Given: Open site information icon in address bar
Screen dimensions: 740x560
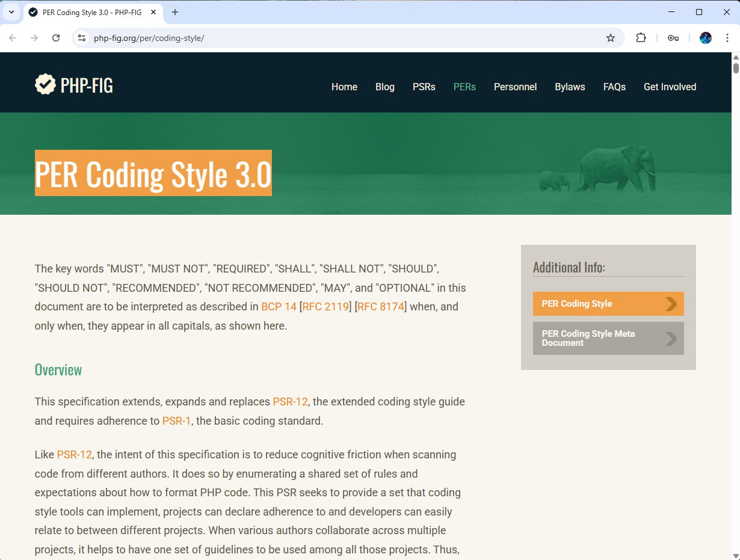Looking at the screenshot, I should (82, 38).
